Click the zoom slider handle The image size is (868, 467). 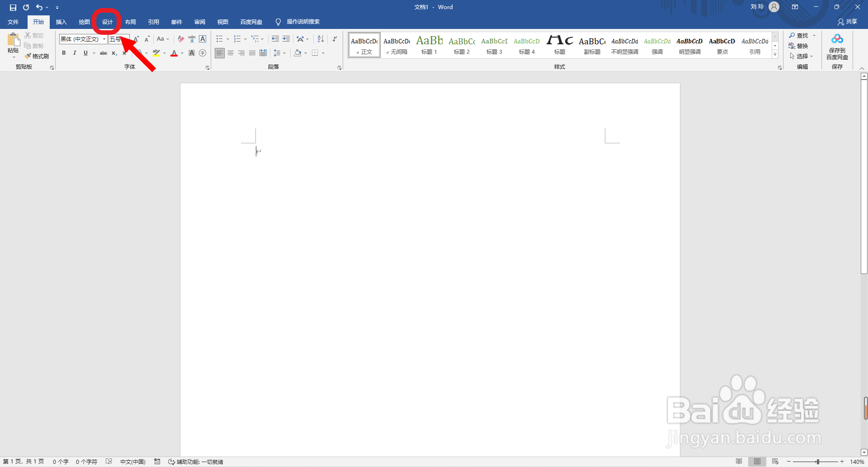coord(818,462)
